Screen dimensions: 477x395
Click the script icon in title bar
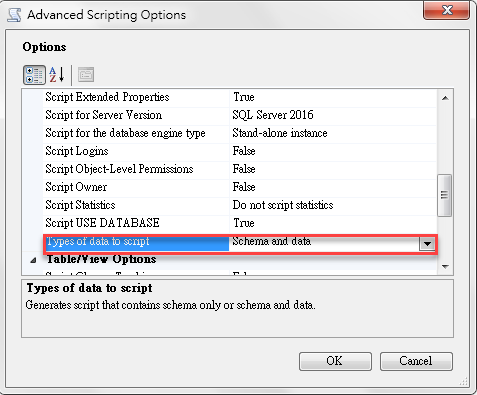pos(14,15)
